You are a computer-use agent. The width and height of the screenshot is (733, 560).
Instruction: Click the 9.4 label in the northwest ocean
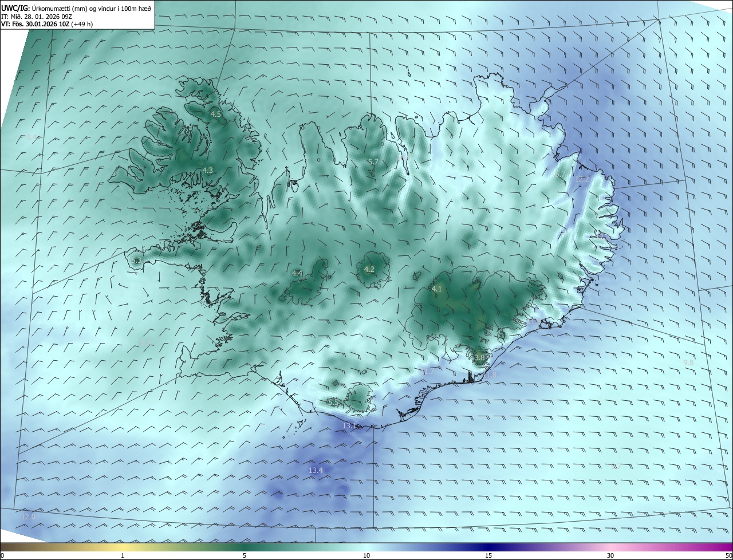click(31, 137)
